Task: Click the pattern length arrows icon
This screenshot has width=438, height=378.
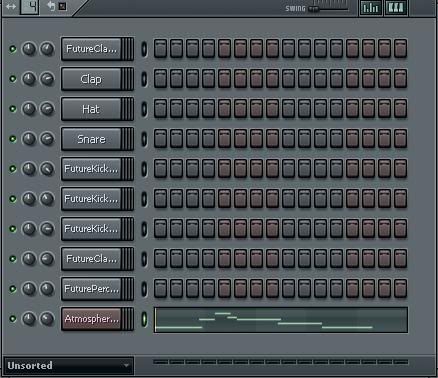Action: [11, 6]
